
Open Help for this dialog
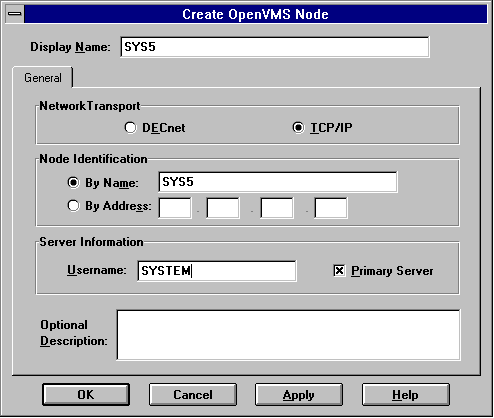point(405,395)
